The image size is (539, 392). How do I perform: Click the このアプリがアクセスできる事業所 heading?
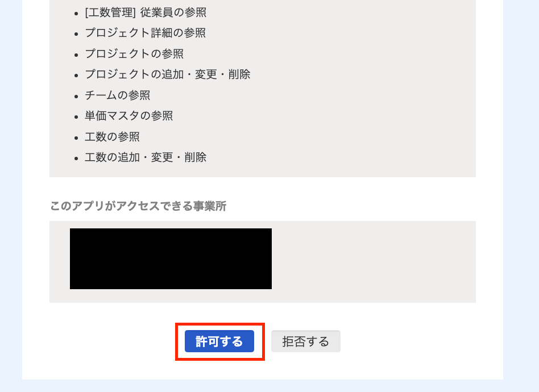138,206
